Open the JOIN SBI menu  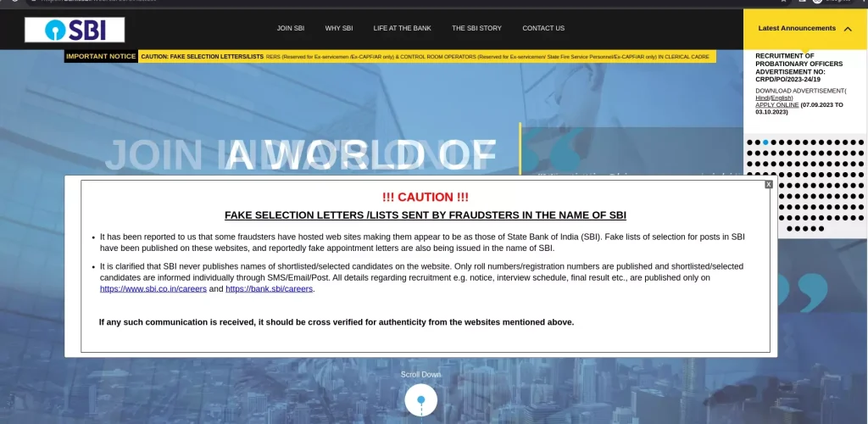[x=291, y=28]
